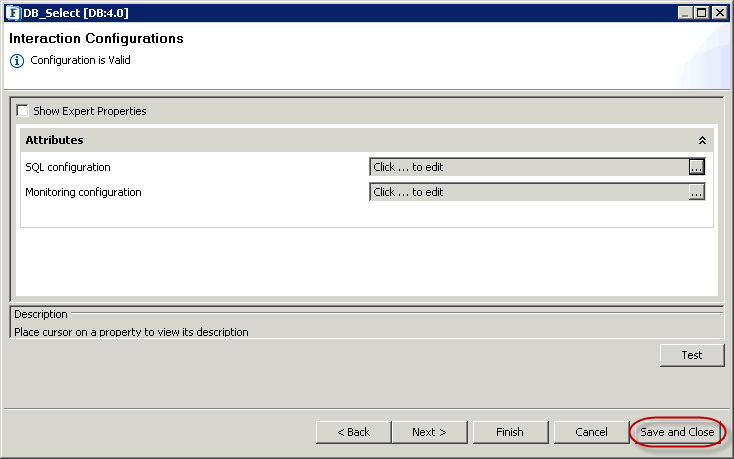Image resolution: width=734 pixels, height=459 pixels.
Task: Click the Monitoring configuration value field
Action: pyautogui.click(x=529, y=192)
